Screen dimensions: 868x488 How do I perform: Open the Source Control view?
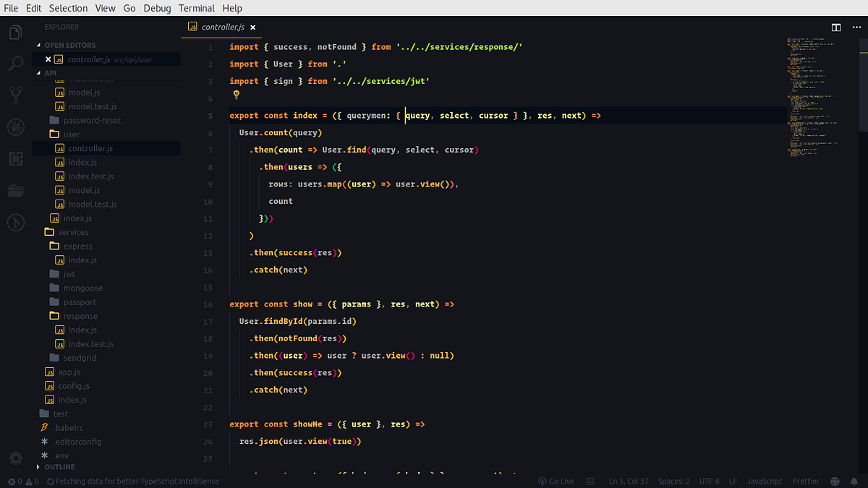coord(15,95)
